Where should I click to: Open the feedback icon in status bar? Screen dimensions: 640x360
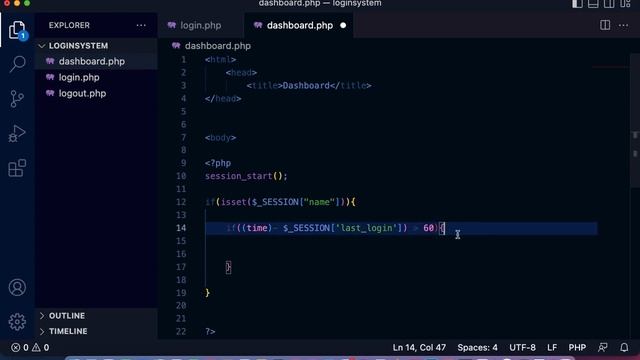pyautogui.click(x=602, y=347)
